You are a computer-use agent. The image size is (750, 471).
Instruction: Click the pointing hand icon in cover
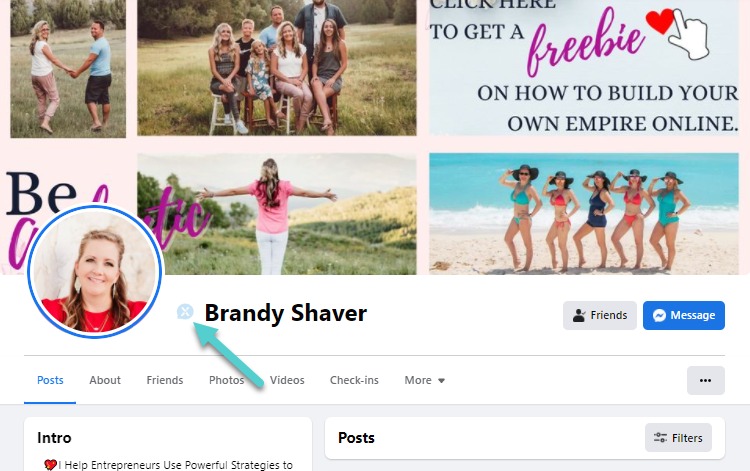coord(690,33)
